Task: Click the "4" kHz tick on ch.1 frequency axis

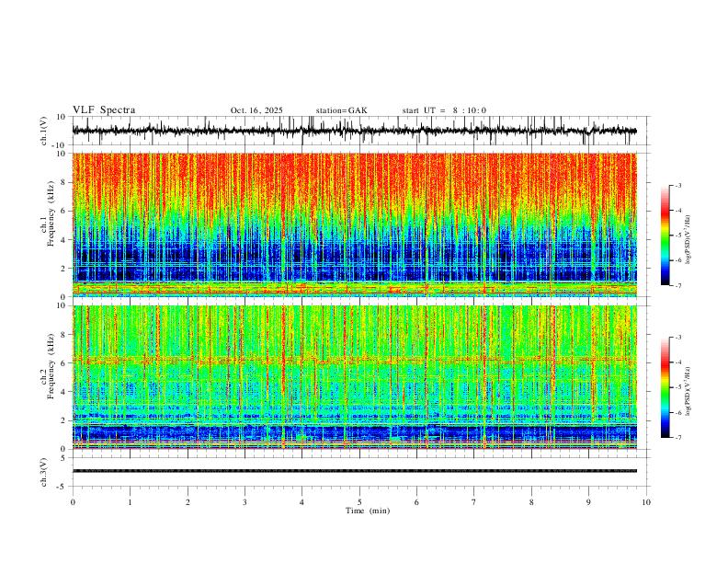Action: point(64,240)
